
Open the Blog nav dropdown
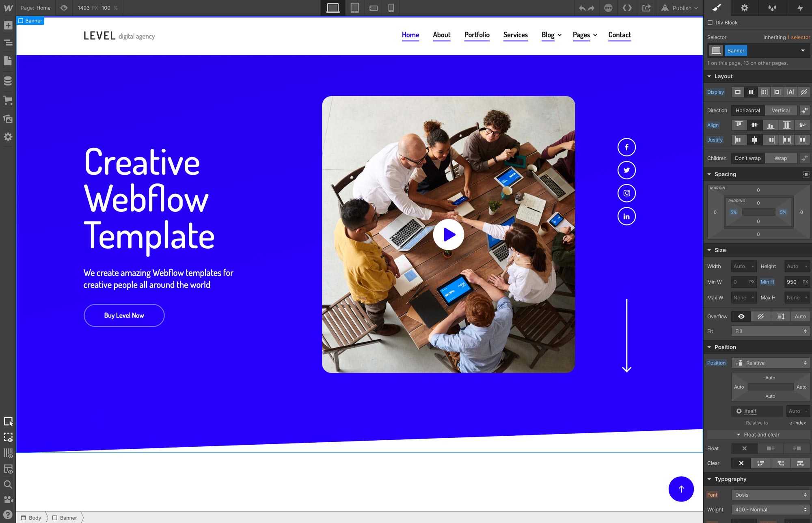[x=551, y=35]
